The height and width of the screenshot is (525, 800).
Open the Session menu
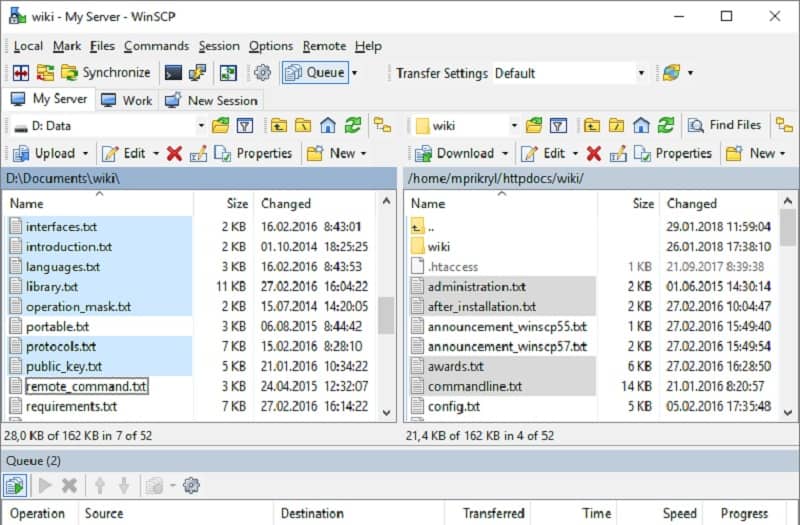[219, 46]
